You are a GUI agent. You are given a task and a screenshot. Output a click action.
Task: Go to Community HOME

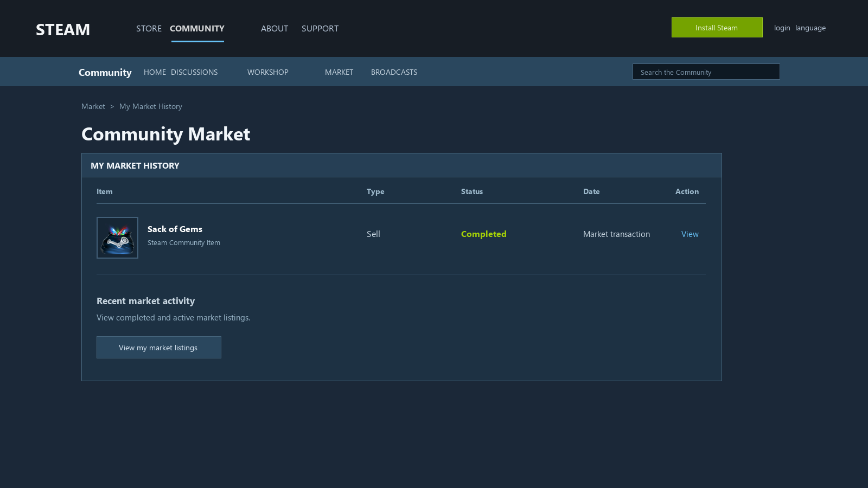pos(155,72)
